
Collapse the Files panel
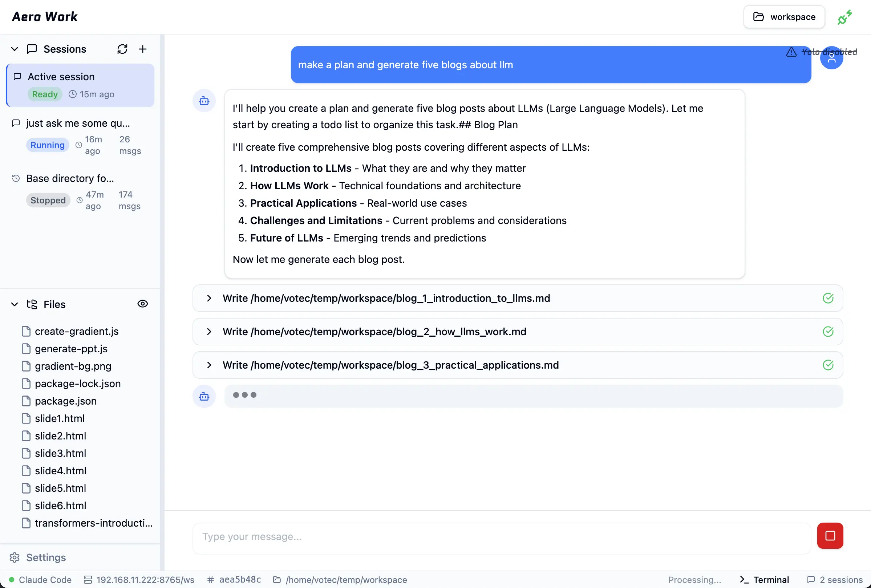(15, 304)
